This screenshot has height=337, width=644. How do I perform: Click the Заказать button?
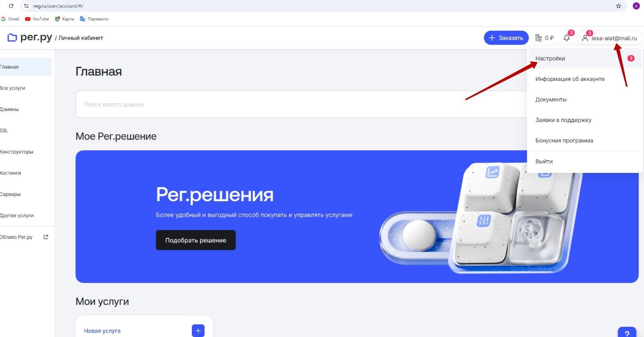(x=506, y=38)
